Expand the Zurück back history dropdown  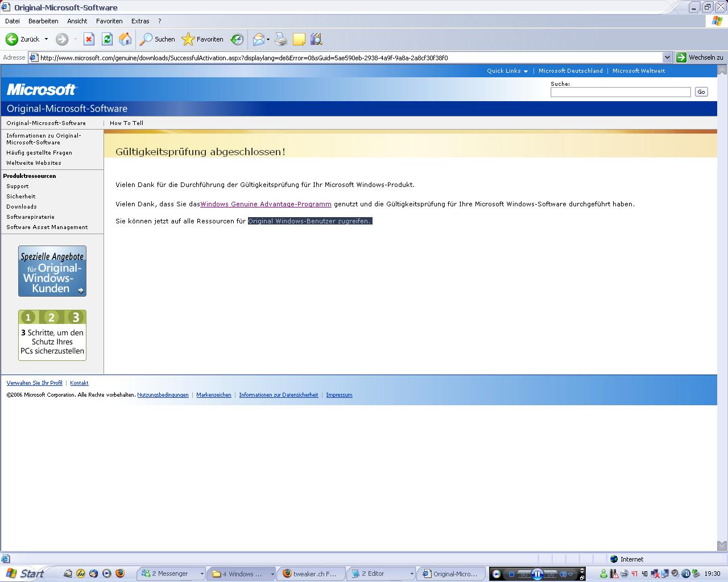pos(46,39)
